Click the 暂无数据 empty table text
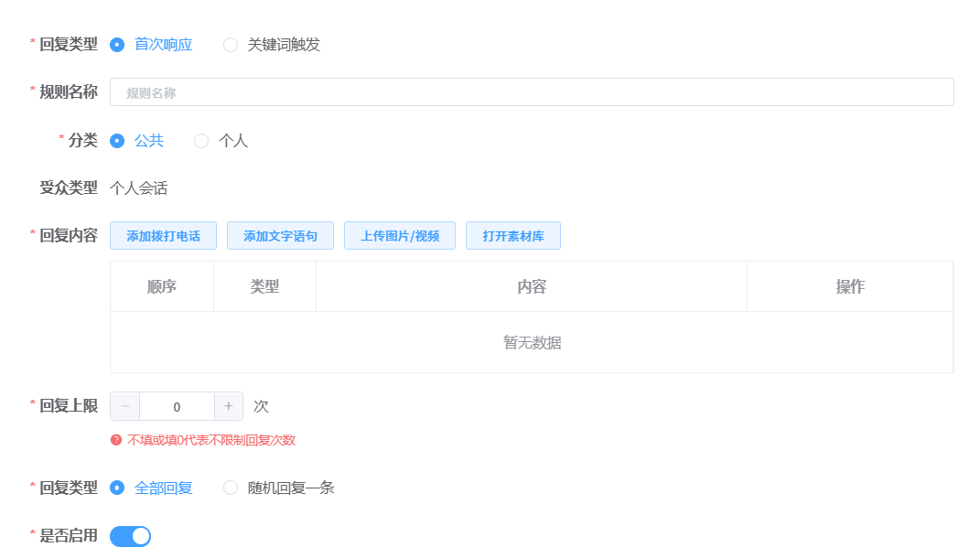The image size is (980, 558). click(x=533, y=343)
